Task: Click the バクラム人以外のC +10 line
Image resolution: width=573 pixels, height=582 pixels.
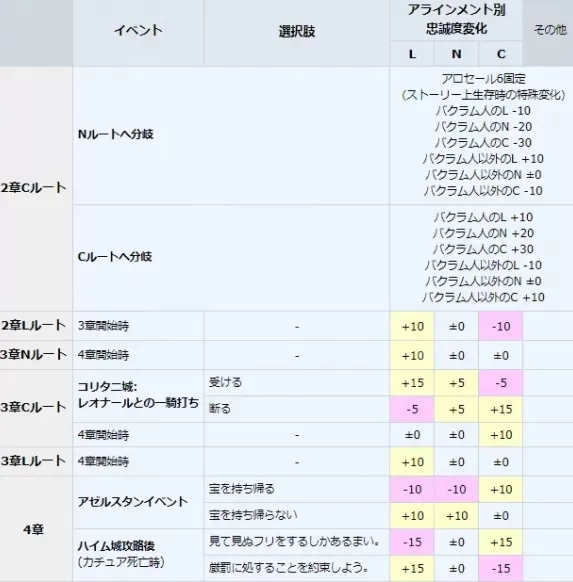Action: pos(483,297)
